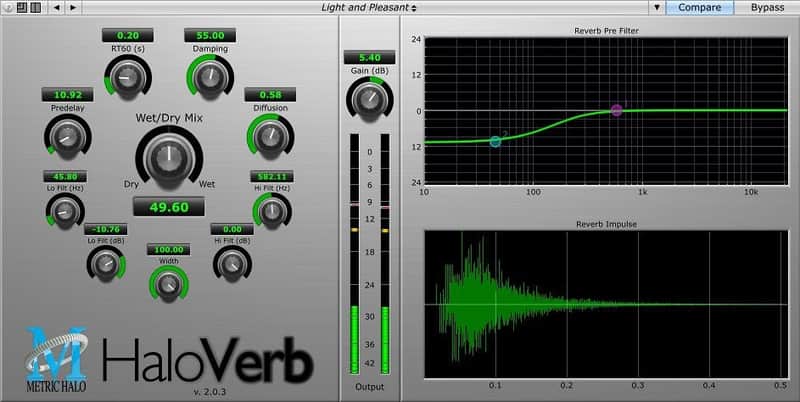Click the purple high-shelf filter node on graph
The image size is (800, 402).
[617, 110]
